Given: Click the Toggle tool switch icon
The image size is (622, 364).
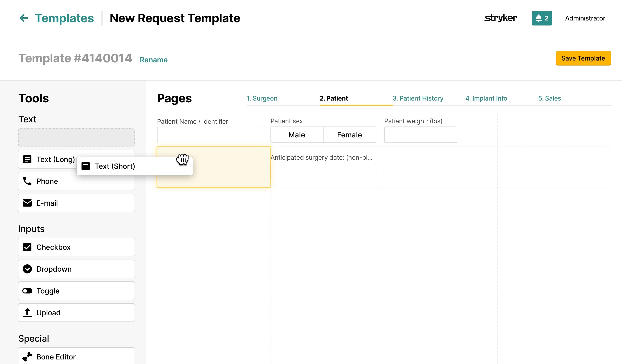Looking at the screenshot, I should [27, 291].
